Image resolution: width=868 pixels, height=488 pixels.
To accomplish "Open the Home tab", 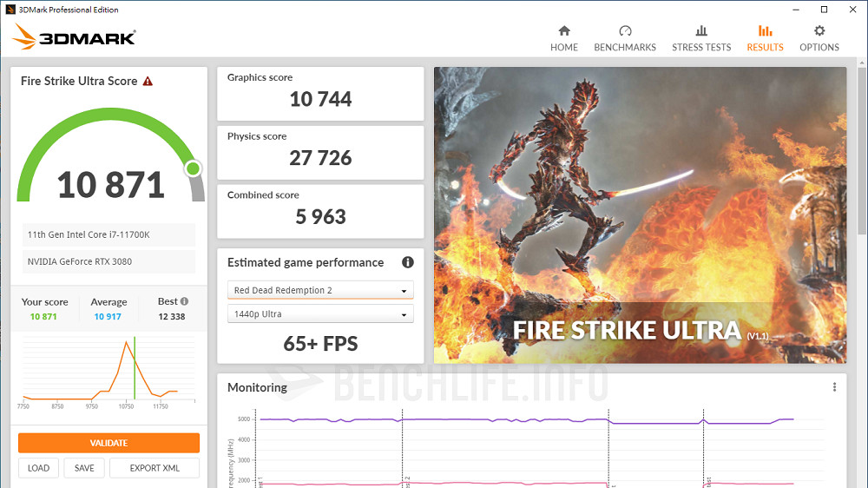I will (564, 38).
